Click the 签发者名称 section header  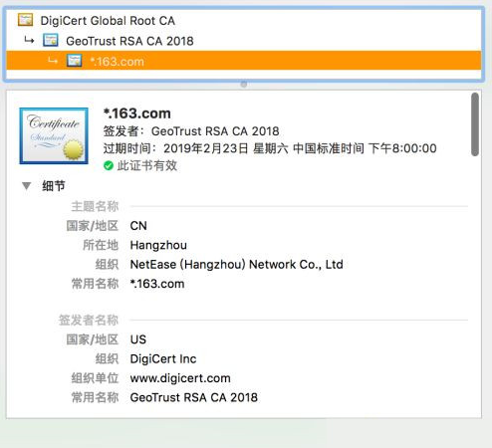click(x=89, y=320)
